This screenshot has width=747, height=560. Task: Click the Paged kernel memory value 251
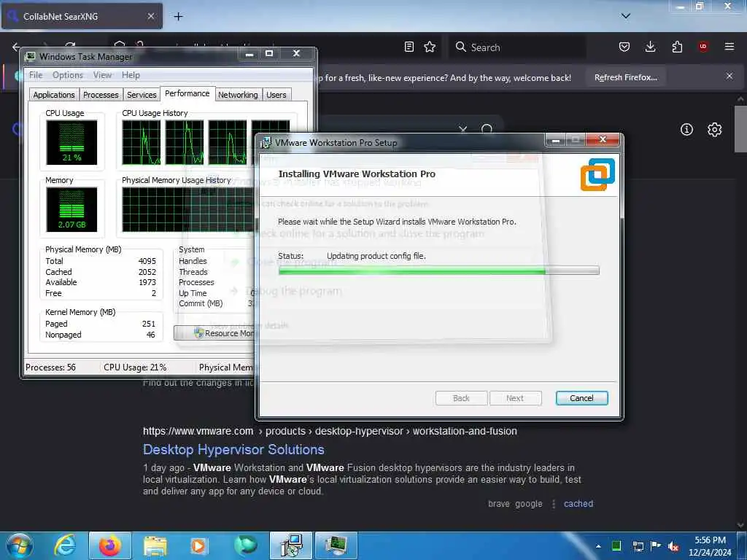click(x=149, y=324)
